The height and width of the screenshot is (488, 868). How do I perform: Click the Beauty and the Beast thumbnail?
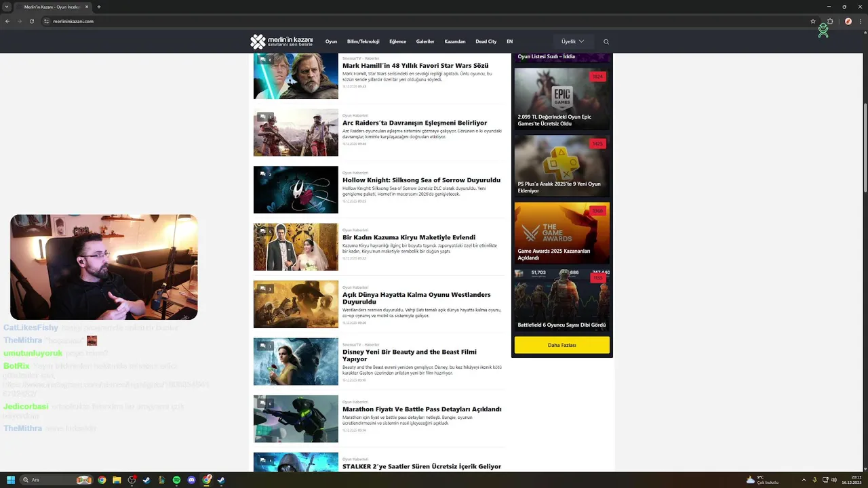pyautogui.click(x=296, y=362)
